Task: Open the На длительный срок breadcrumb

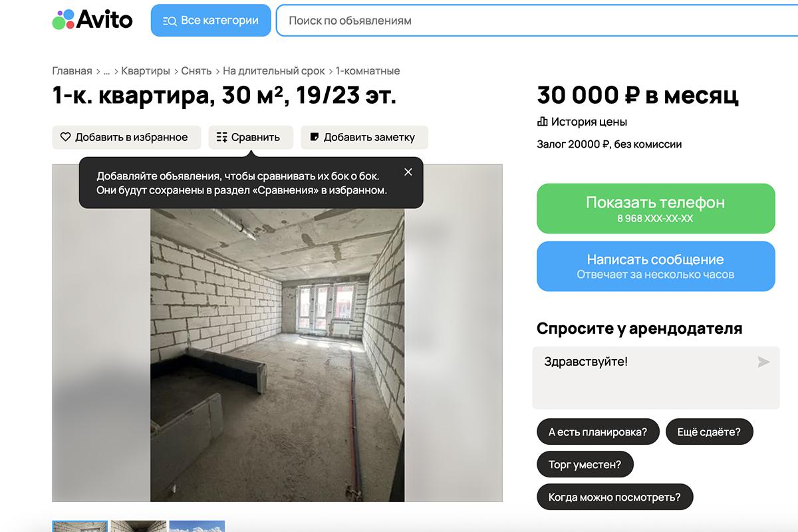Action: coord(274,70)
